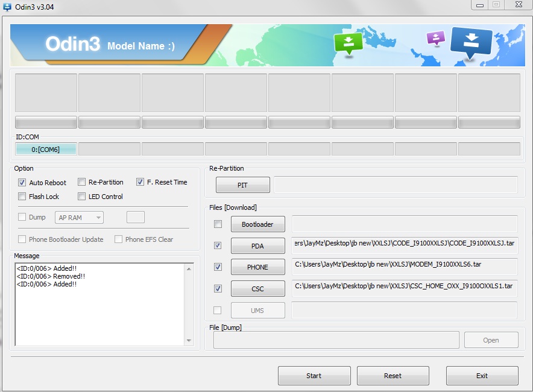Click the Odin3 app icon in title bar

[x=7, y=7]
